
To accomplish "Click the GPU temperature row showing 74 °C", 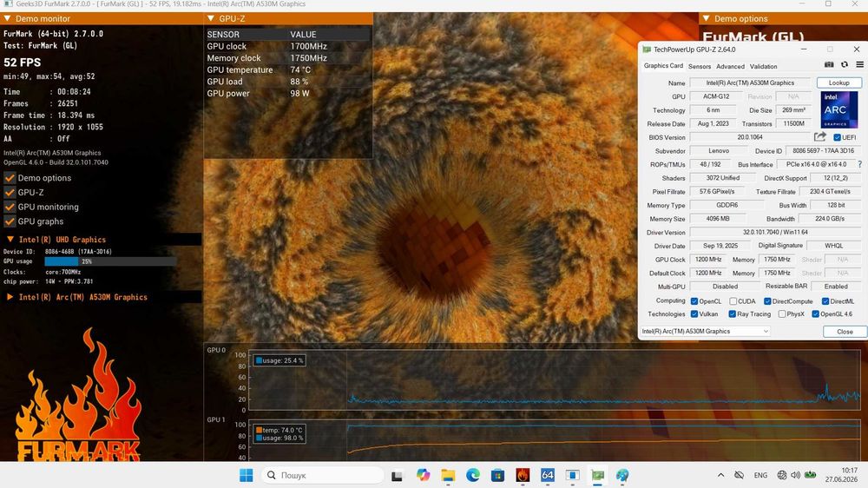I will click(288, 69).
